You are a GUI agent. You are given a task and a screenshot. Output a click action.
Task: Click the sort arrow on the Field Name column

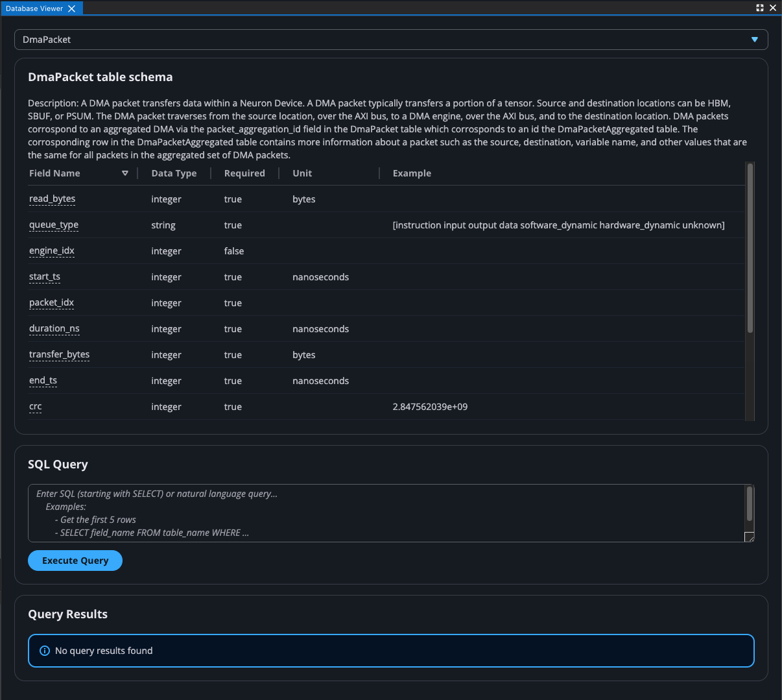tap(124, 173)
